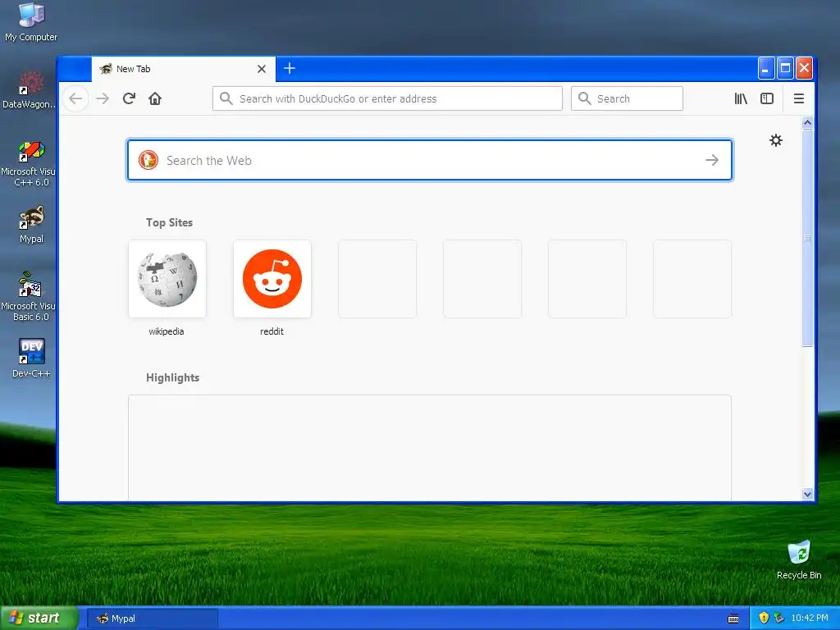The height and width of the screenshot is (630, 840).
Task: Open a new tab with the plus button
Action: tap(290, 69)
